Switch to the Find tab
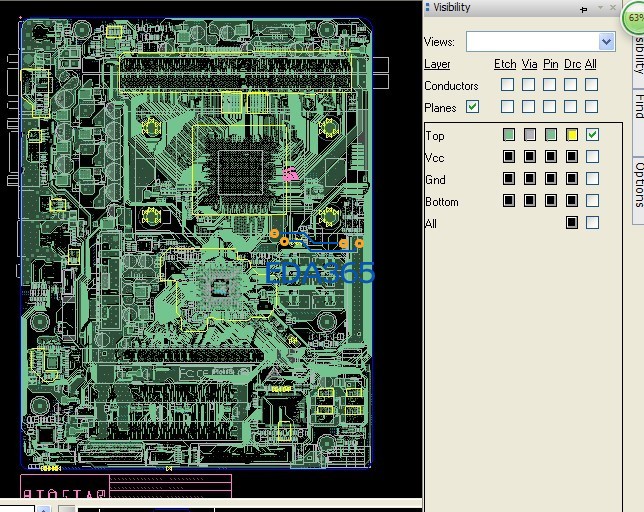 tap(637, 105)
